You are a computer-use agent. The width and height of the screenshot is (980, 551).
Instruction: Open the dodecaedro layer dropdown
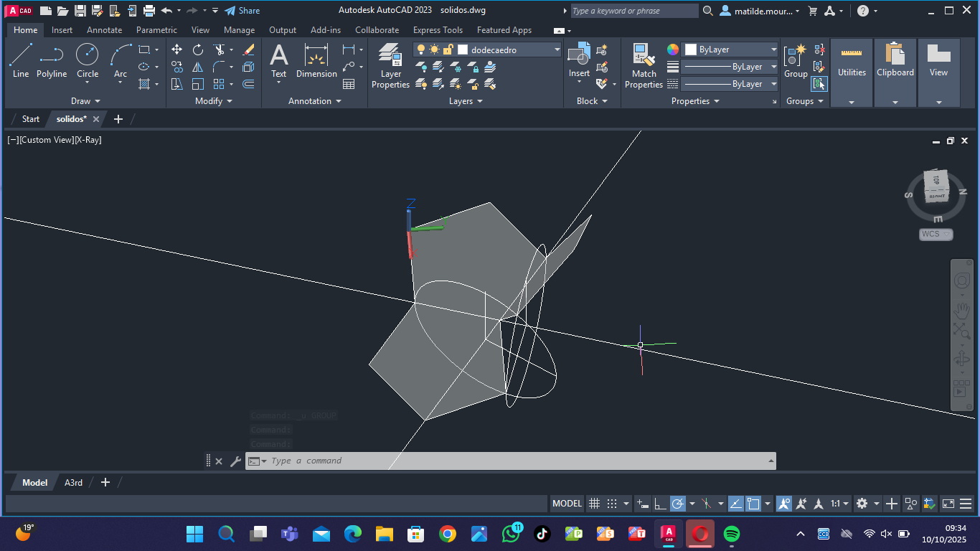pos(557,50)
